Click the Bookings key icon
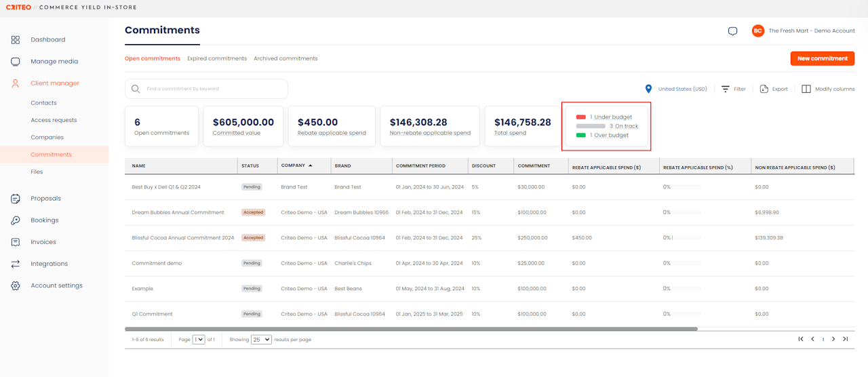This screenshot has width=868, height=377. (16, 220)
